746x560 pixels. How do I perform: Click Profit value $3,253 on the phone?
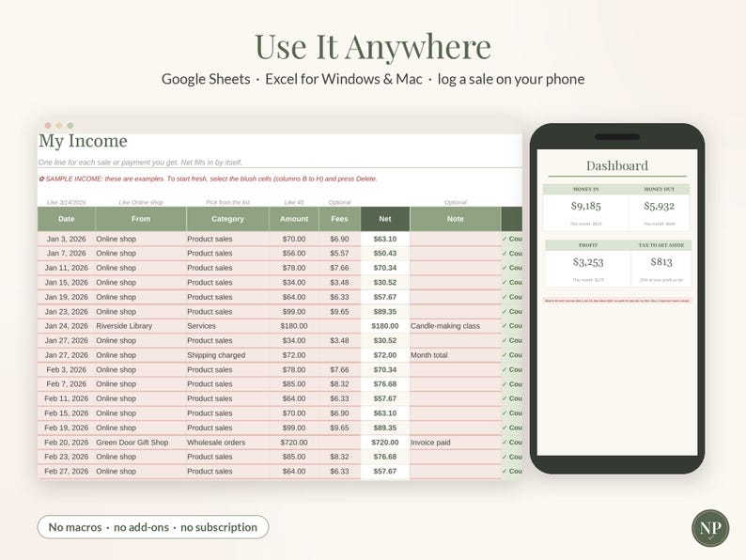pos(588,262)
